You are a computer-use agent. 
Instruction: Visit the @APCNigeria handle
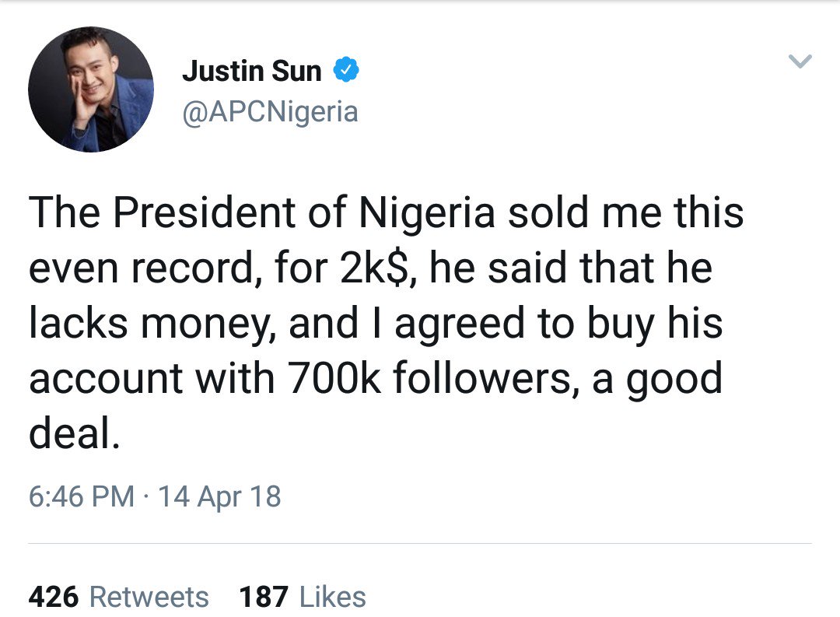(270, 112)
